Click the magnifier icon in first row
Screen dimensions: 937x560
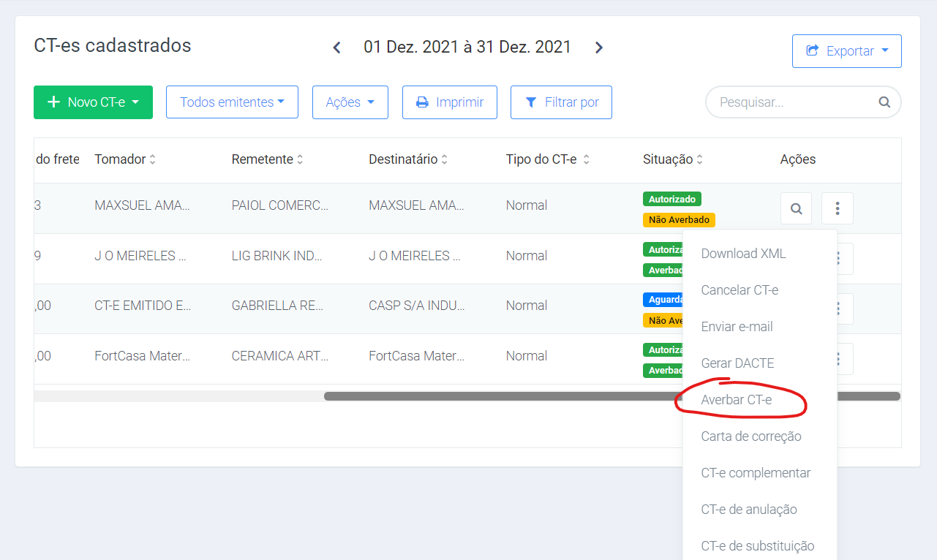(x=796, y=208)
